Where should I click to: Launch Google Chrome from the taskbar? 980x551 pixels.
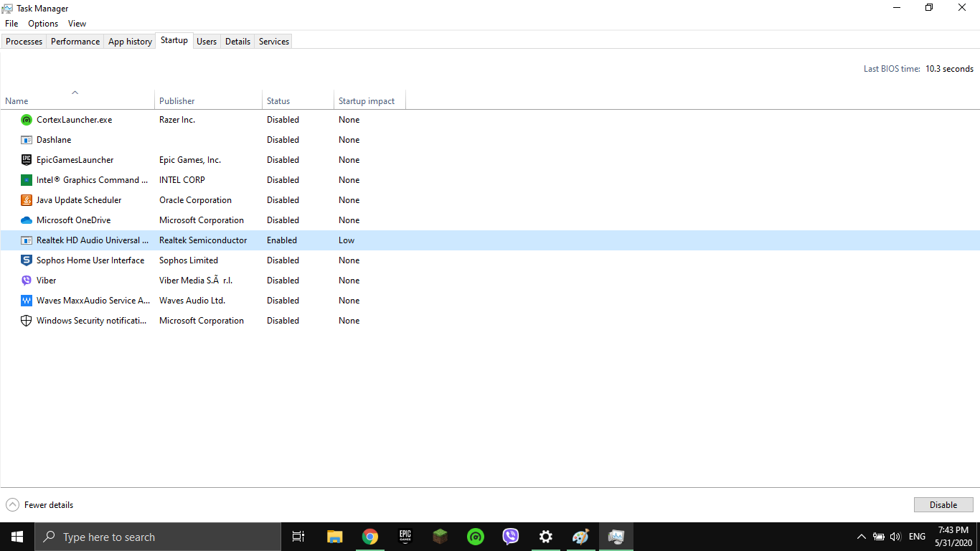click(369, 537)
